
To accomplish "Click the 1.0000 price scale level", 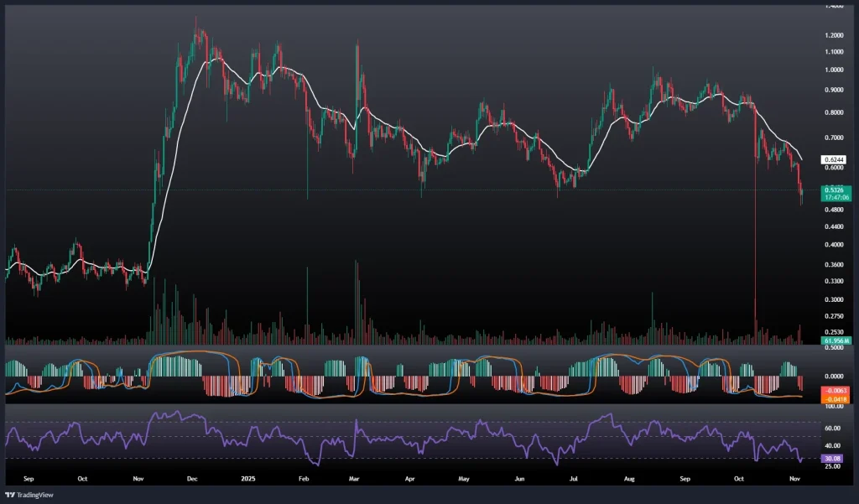I will (x=833, y=70).
